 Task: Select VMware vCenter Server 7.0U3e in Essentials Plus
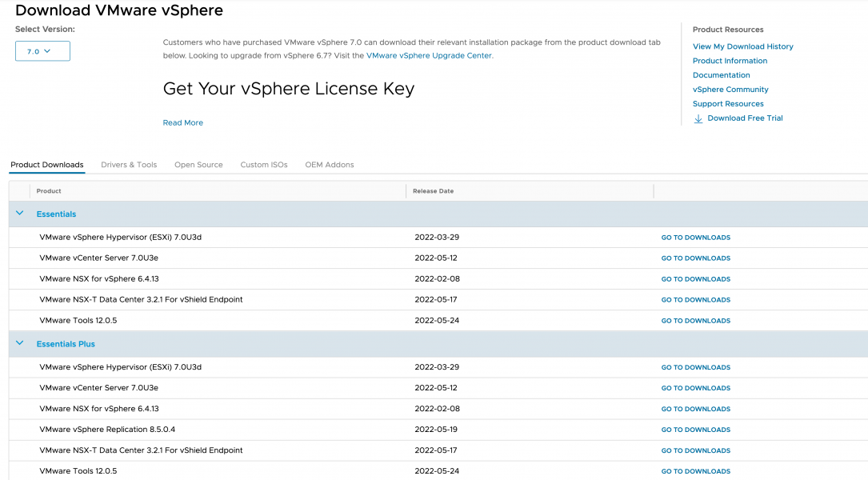(x=98, y=387)
